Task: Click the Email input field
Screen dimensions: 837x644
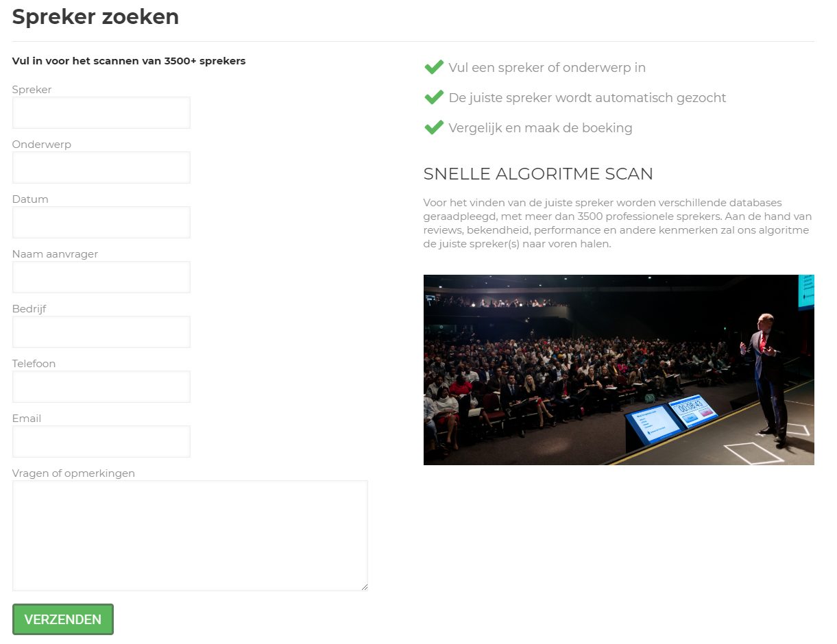Action: (101, 441)
